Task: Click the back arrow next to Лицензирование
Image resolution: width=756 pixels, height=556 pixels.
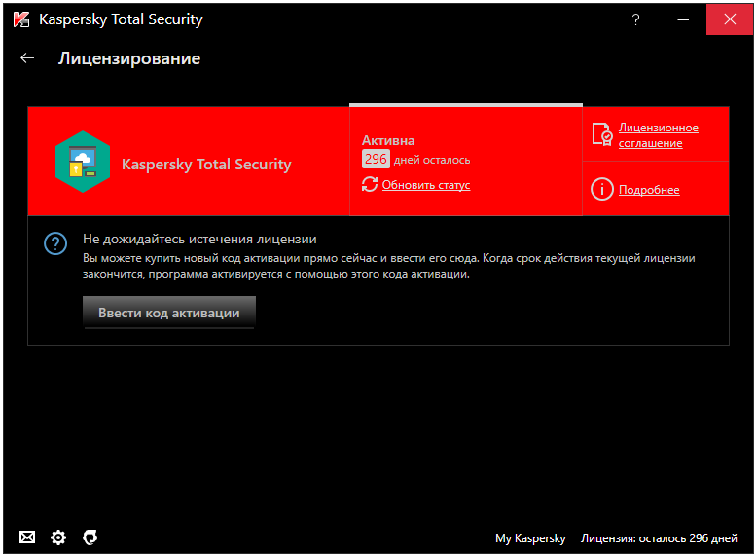Action: coord(27,58)
